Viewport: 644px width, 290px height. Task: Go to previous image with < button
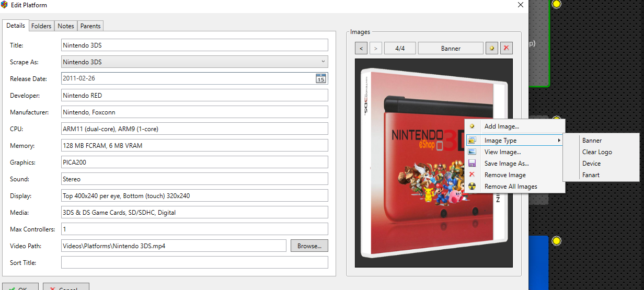[361, 48]
